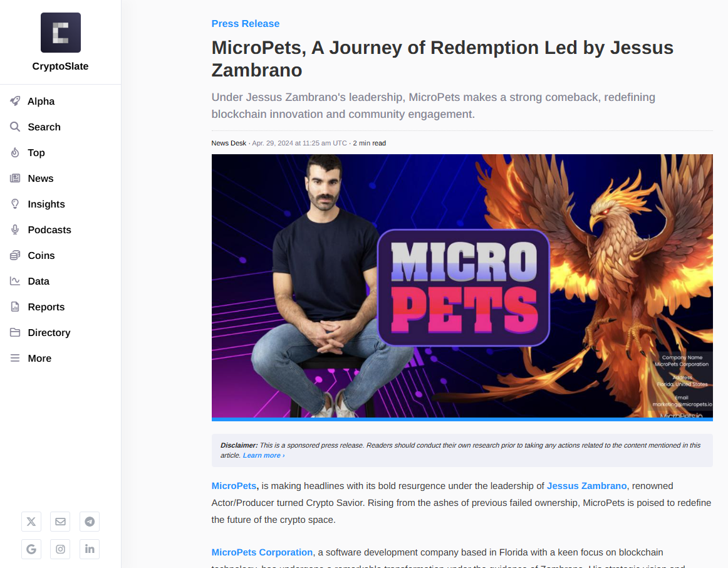
Task: Follow the Jessus Zambrano link in article
Action: pos(586,486)
